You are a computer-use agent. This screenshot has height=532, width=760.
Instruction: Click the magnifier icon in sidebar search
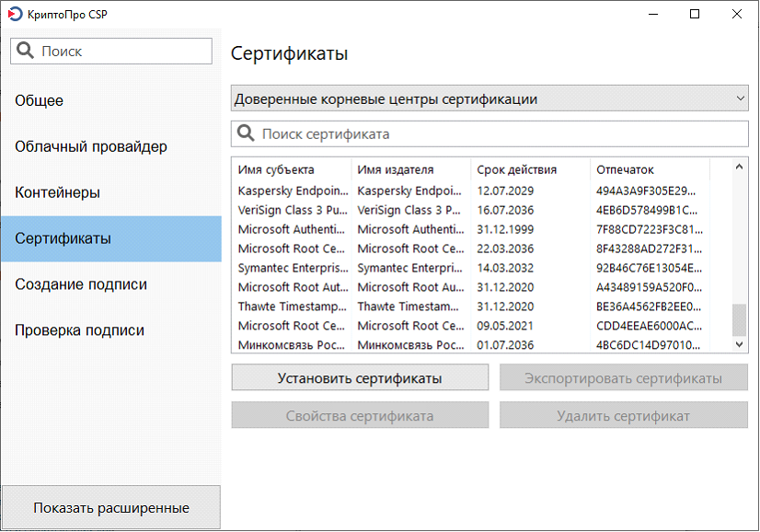(25, 51)
